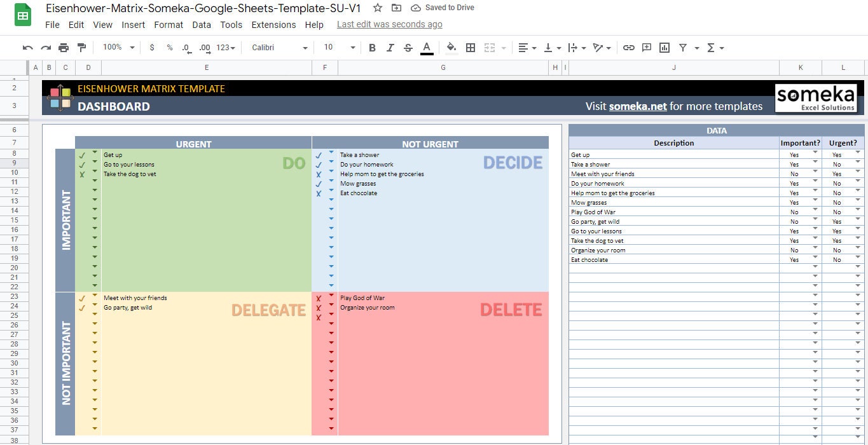Toggle italic formatting
Viewport: 868px width, 445px height.
390,48
